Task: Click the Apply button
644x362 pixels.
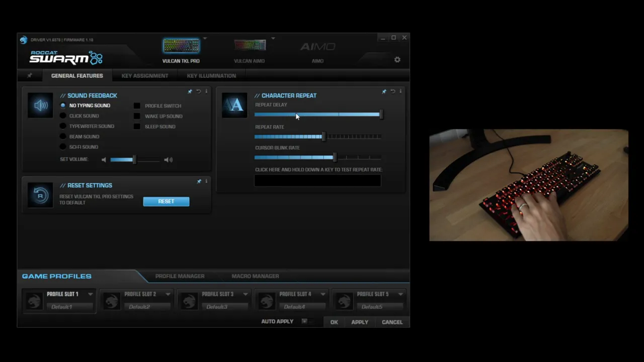Action: click(x=360, y=322)
